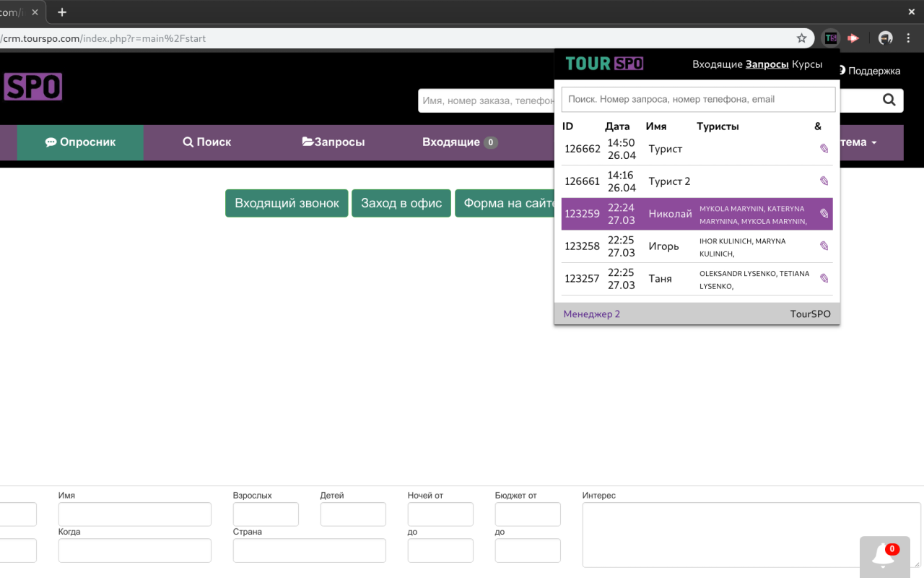924x578 pixels.
Task: Click the SPO logo on CRM page
Action: (32, 87)
